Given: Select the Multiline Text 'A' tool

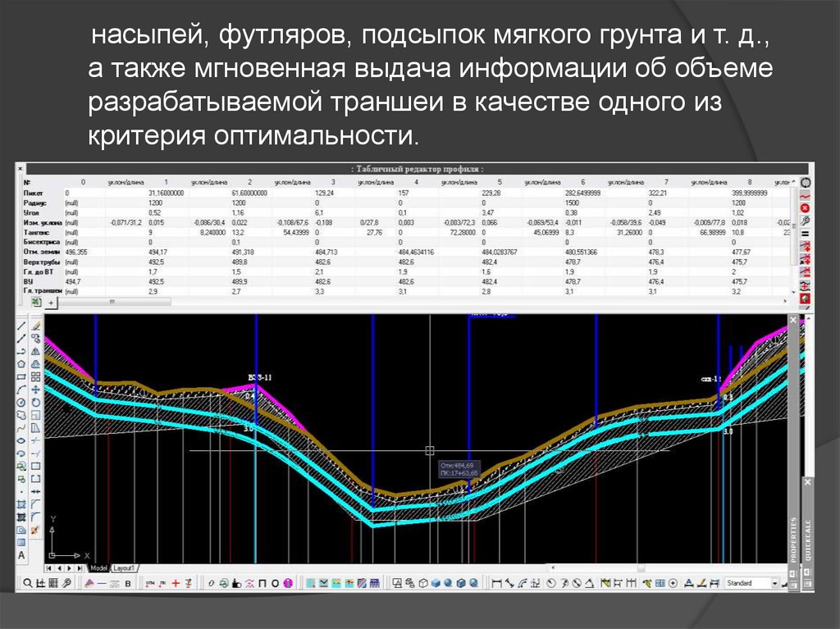Looking at the screenshot, I should 21,555.
